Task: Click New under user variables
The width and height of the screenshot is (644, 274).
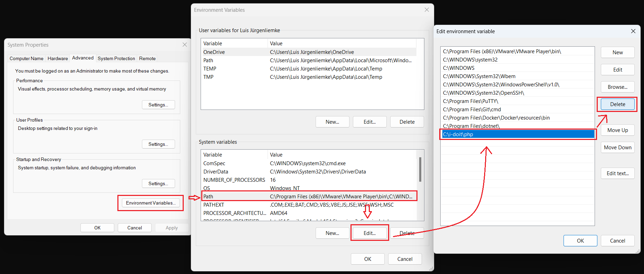Action: point(333,122)
